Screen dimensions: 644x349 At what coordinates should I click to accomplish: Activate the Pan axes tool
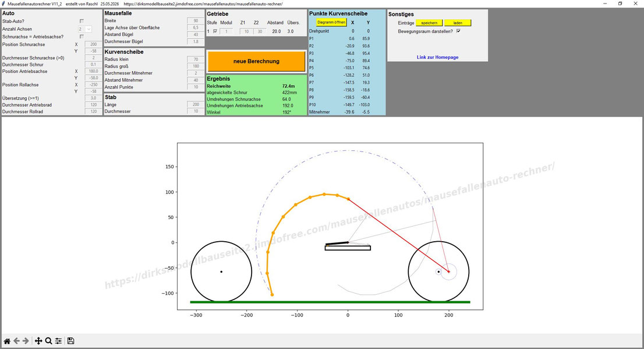tap(38, 341)
